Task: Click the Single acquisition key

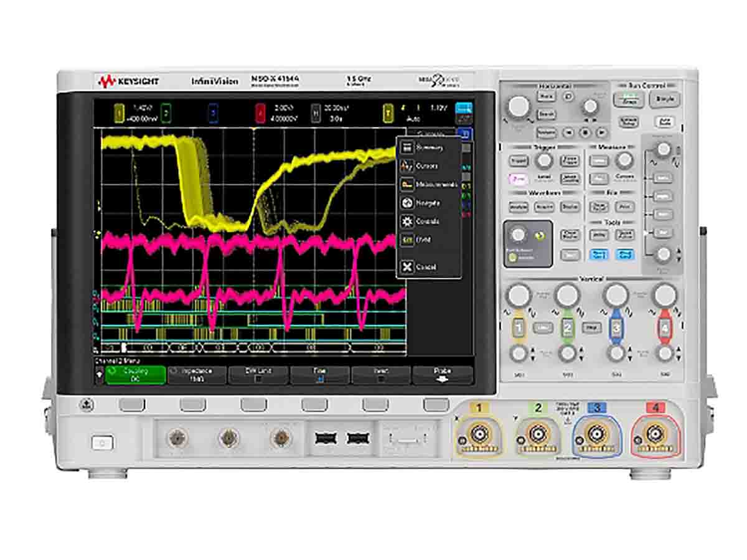Action: tap(664, 100)
